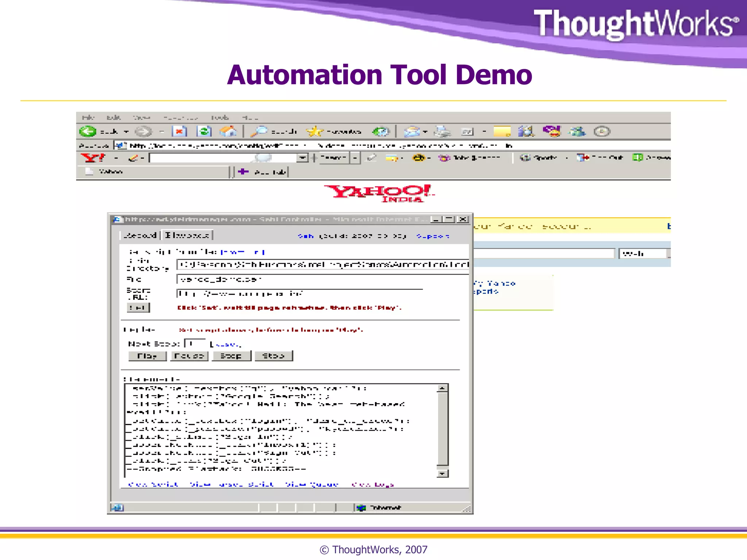Image resolution: width=747 pixels, height=560 pixels.
Task: Click the Yahoo page main search field
Action: [544, 253]
